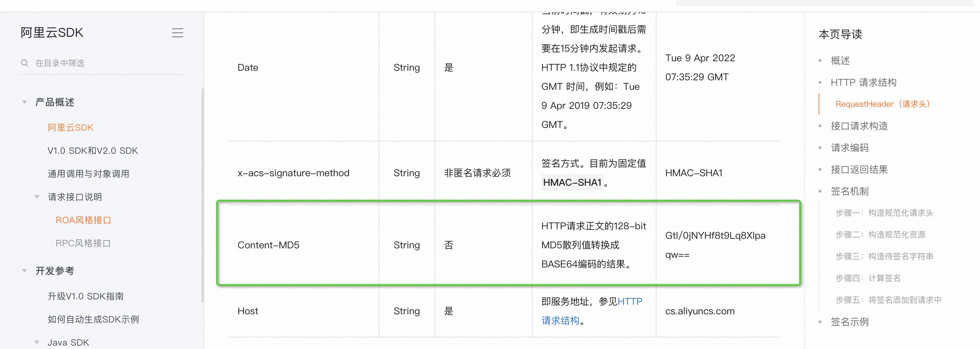Viewport: 980px width, 349px height.
Task: Collapse the 请求接口说明 tree node
Action: pyautogui.click(x=37, y=197)
